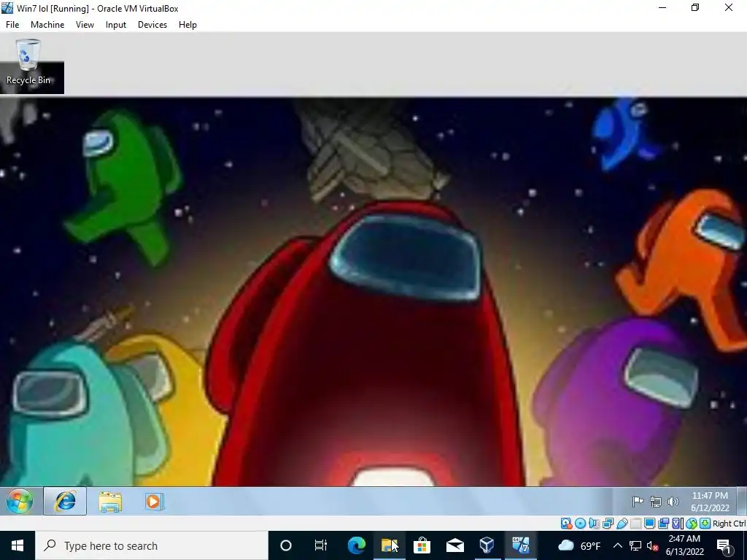Click the Win7 Show Desktop strip
The width and height of the screenshot is (747, 560).
point(741,502)
